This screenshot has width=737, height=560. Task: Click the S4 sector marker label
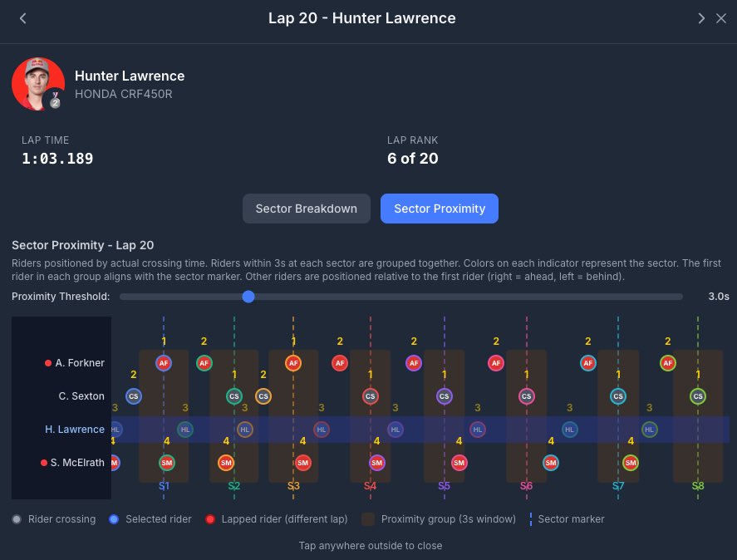(371, 486)
